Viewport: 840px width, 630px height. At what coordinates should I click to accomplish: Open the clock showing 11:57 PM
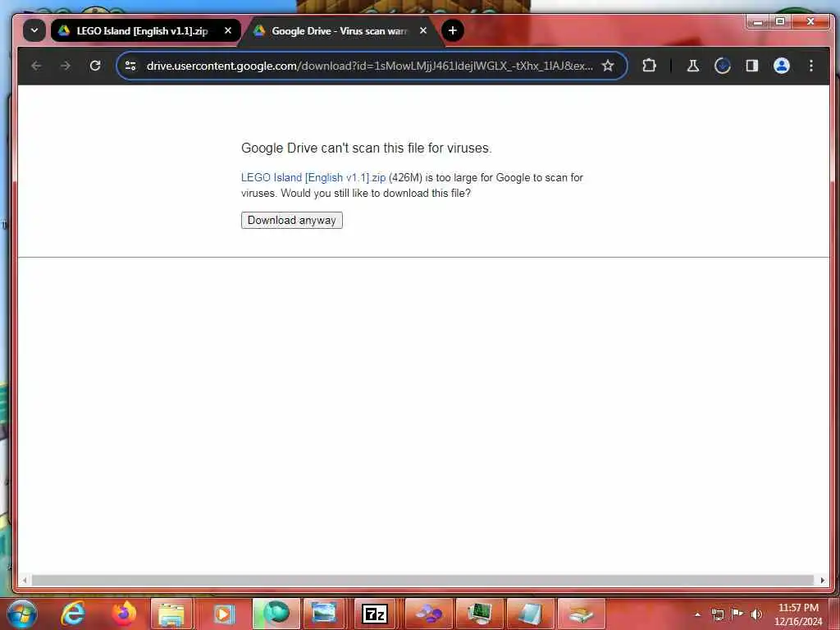coord(797,614)
